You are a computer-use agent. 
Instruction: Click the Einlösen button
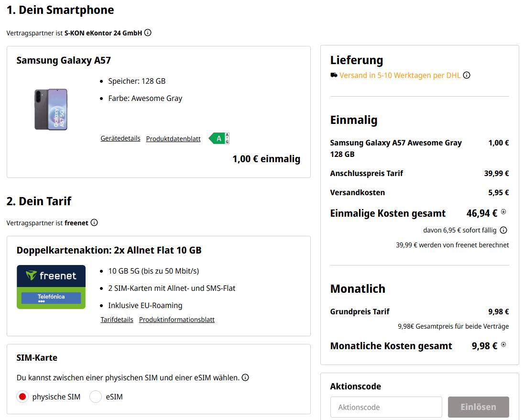(479, 407)
